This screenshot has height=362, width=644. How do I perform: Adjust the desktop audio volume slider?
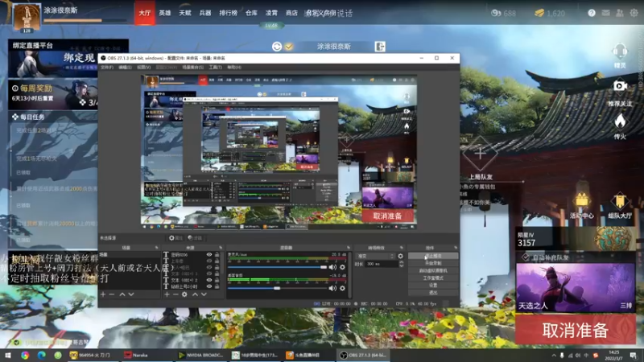pos(277,288)
